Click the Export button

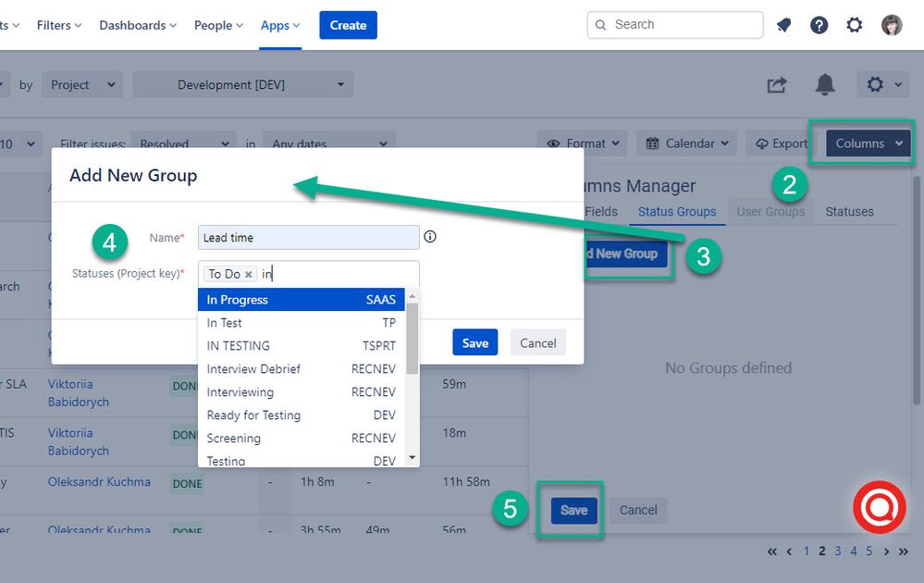[x=781, y=143]
